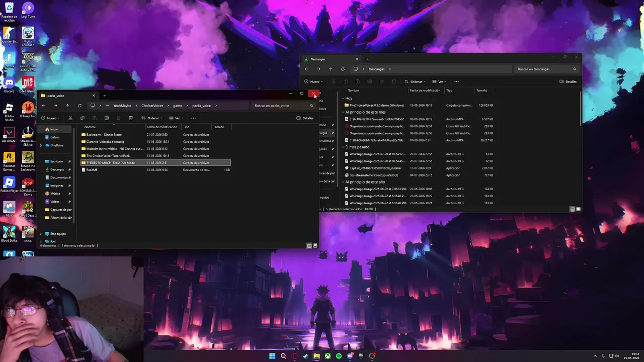This screenshot has height=362, width=644.
Task: Go back in the packs_voice window
Action: coord(43,106)
